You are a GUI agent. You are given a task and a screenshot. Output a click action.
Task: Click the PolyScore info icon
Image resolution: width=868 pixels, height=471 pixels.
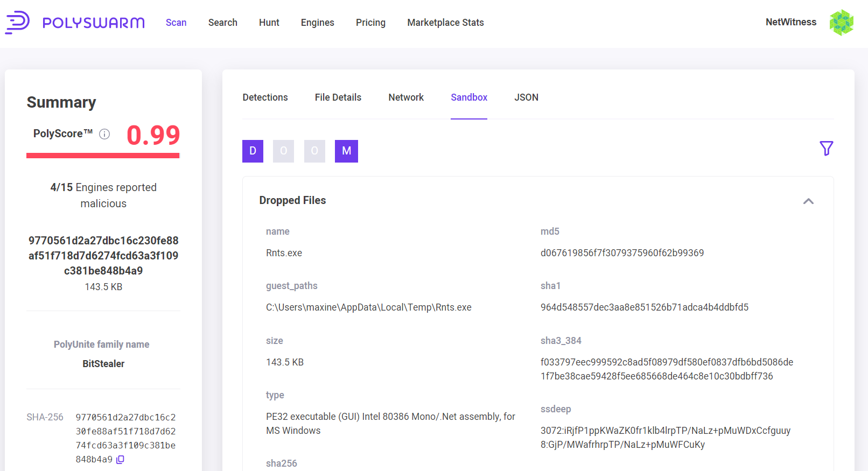point(104,134)
